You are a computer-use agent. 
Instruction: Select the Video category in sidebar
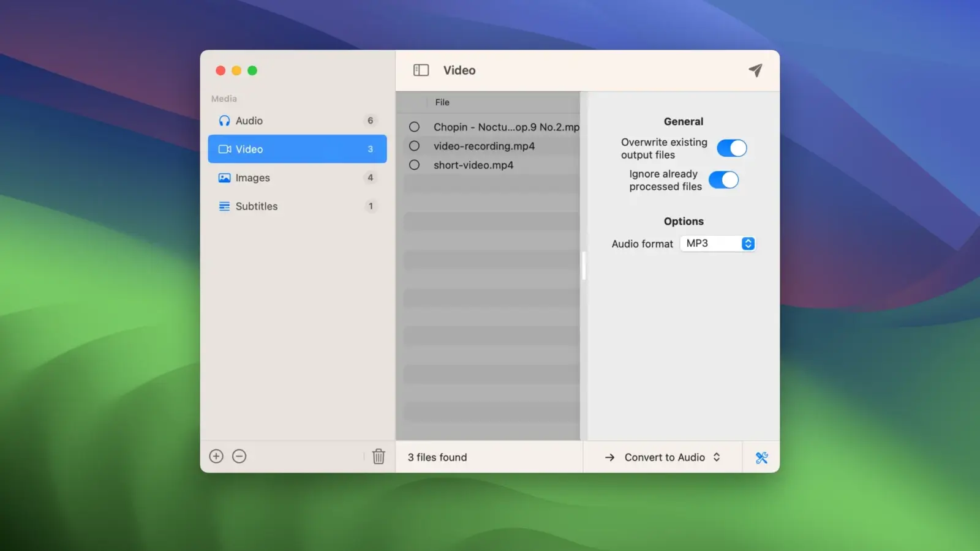click(x=297, y=149)
